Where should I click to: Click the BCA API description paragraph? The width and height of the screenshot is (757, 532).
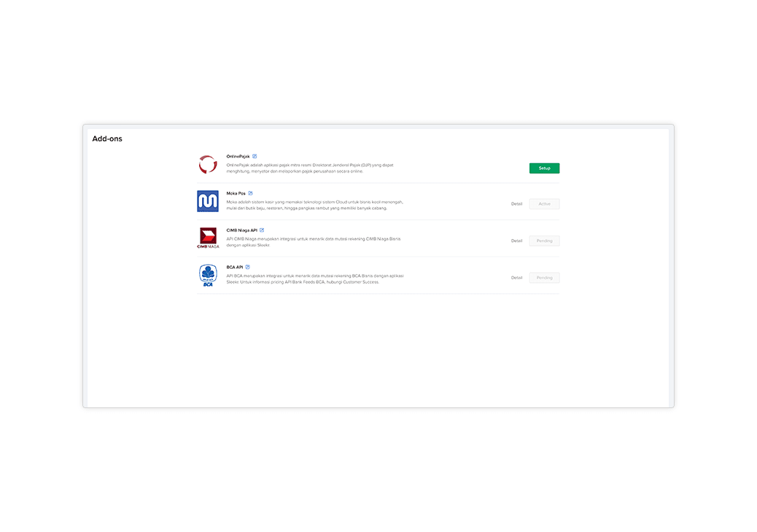[315, 279]
